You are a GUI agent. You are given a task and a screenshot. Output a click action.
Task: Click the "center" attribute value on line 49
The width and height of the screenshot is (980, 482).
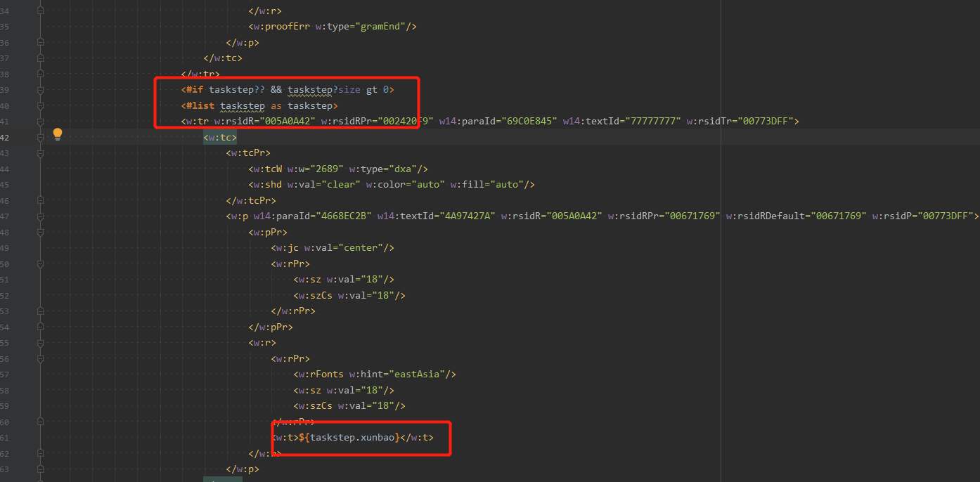[x=361, y=247]
